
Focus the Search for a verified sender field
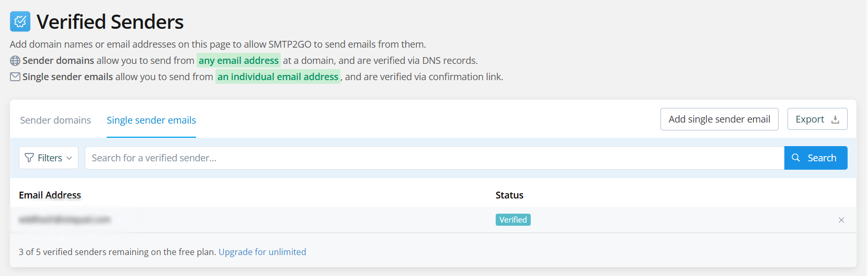click(x=435, y=158)
